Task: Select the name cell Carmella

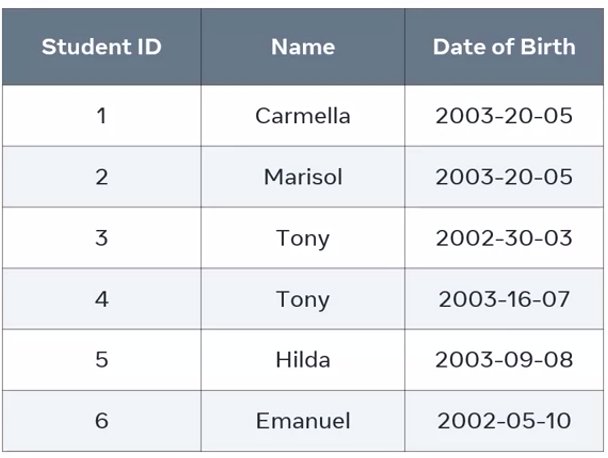Action: (302, 115)
